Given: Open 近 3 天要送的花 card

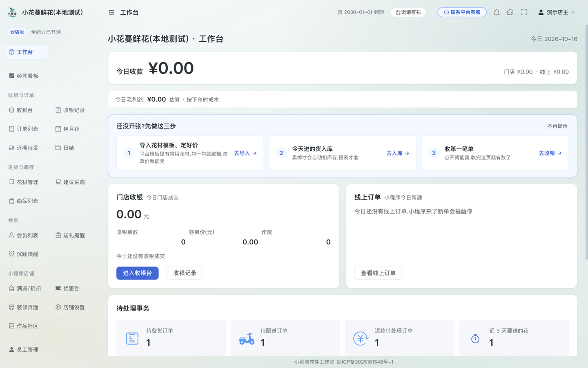Looking at the screenshot, I should (x=514, y=338).
